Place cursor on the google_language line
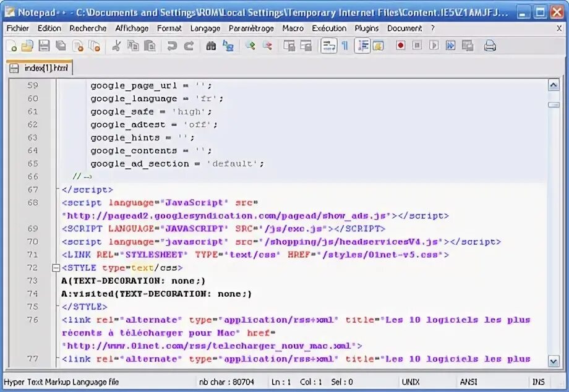The image size is (569, 392). [x=156, y=99]
